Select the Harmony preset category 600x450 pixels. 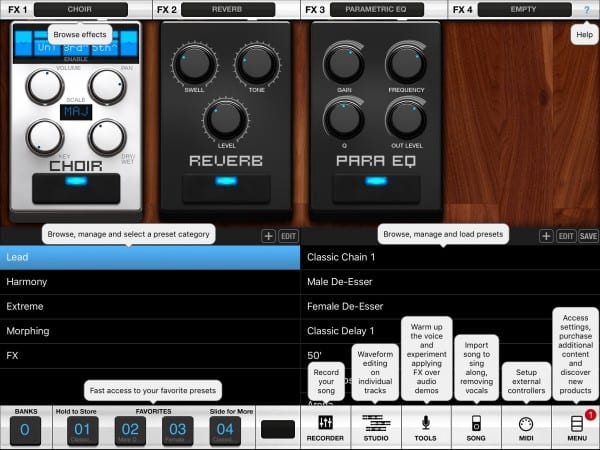(150, 282)
